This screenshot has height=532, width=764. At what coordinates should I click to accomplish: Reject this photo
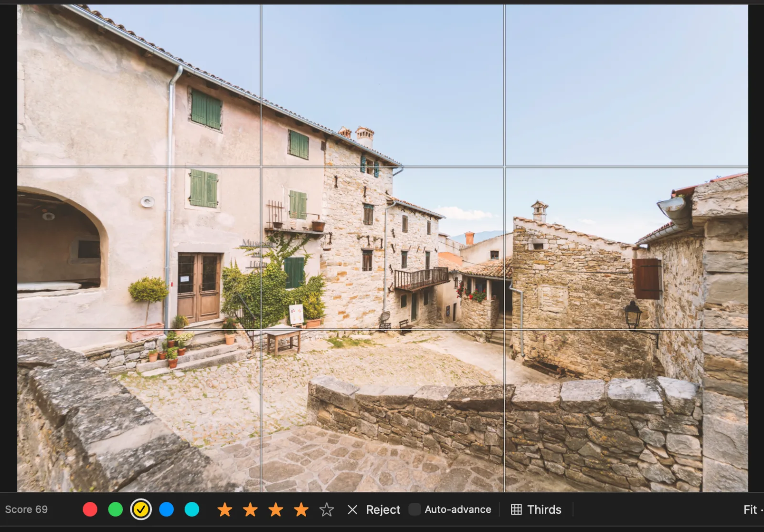pyautogui.click(x=374, y=510)
